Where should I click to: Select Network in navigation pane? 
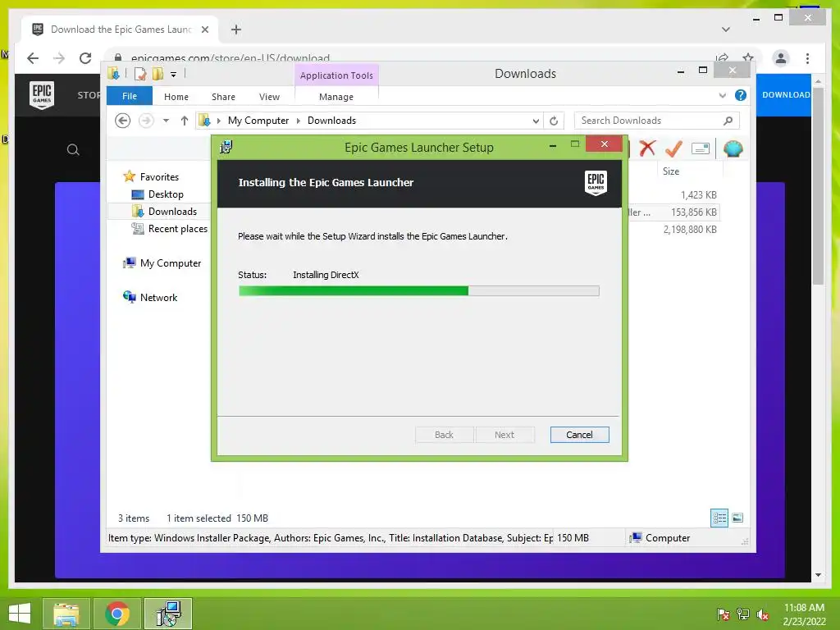click(x=151, y=297)
